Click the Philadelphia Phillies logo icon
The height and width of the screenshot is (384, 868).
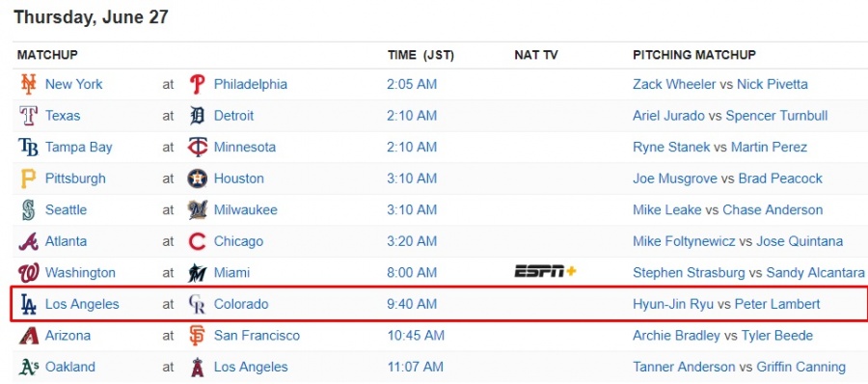point(197,84)
